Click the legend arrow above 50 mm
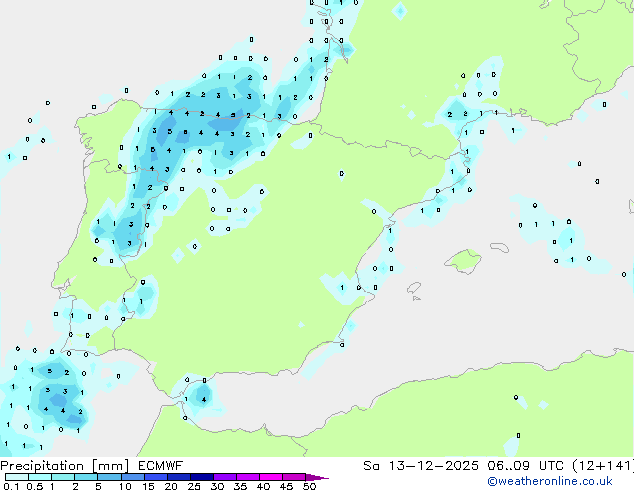The width and height of the screenshot is (634, 490). (x=317, y=477)
